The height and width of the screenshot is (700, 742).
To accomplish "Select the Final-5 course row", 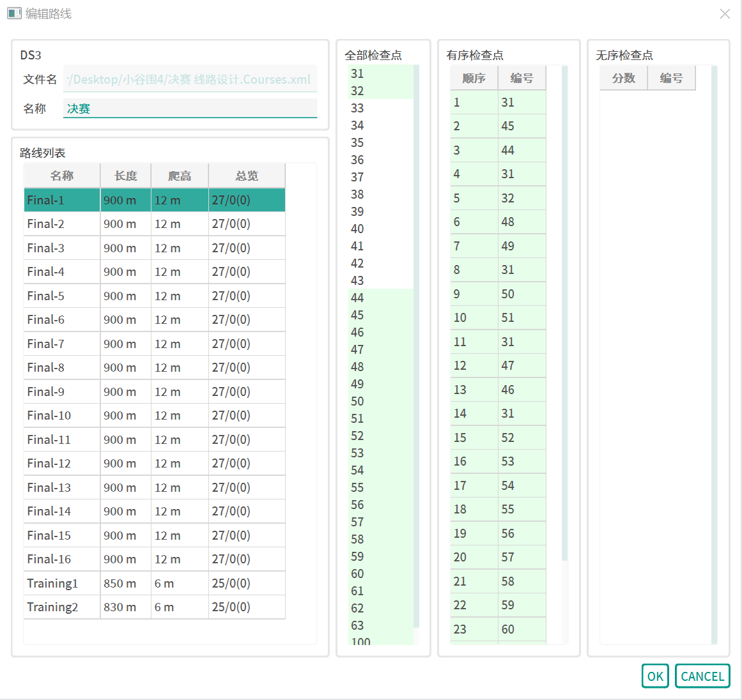I will pyautogui.click(x=154, y=296).
